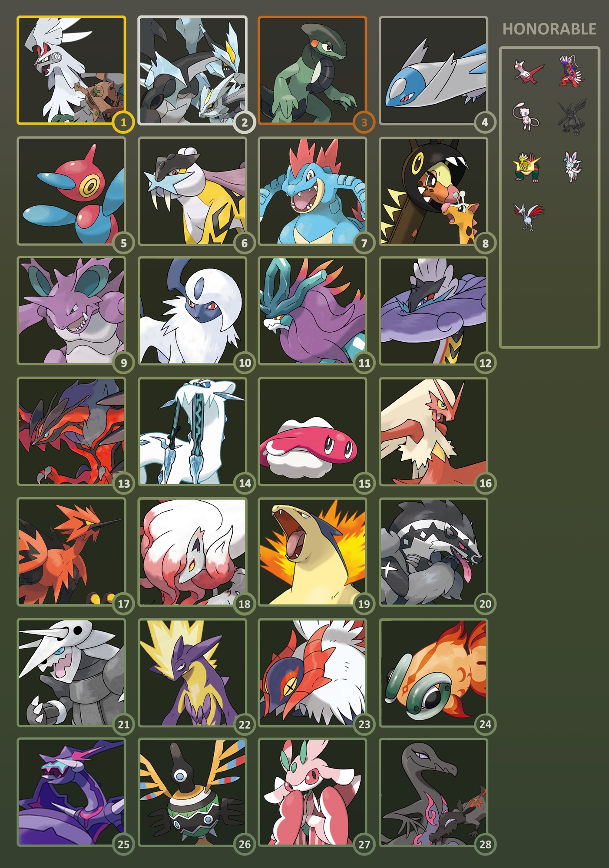Select the Typhlosion tile numbered 19
Viewport: 609px width, 868px height.
coord(312,551)
